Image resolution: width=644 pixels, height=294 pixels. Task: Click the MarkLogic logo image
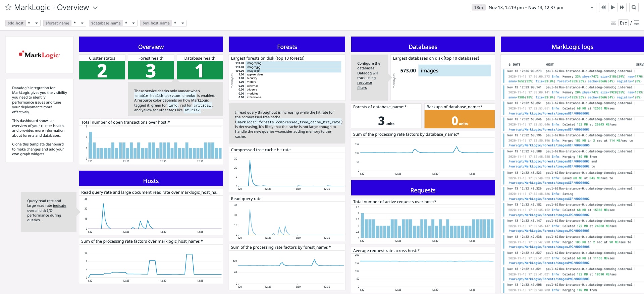(40, 55)
